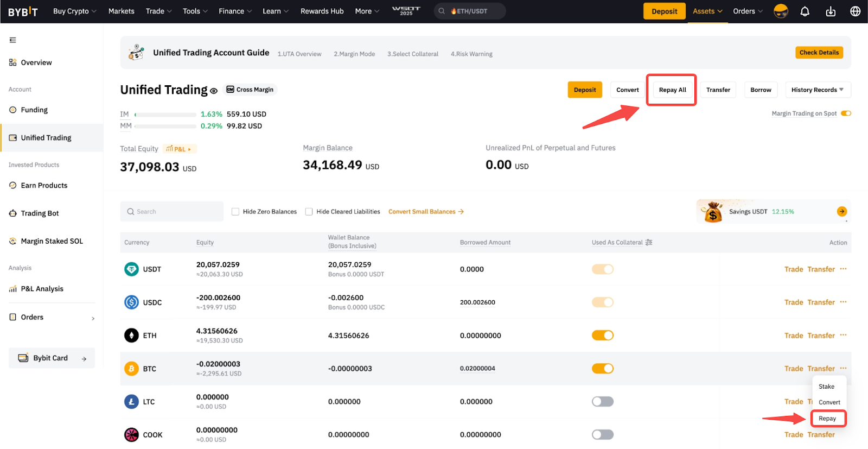Image resolution: width=868 pixels, height=449 pixels.
Task: Turn off Margin Trading on Spot toggle
Action: pyautogui.click(x=846, y=113)
